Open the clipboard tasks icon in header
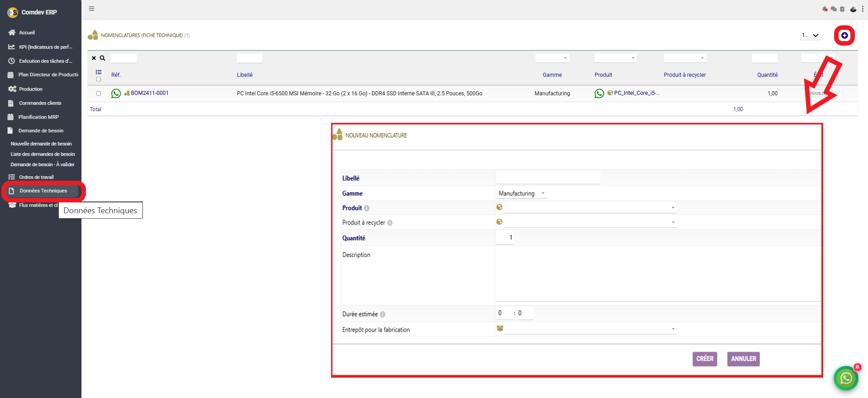This screenshot has height=398, width=868. coord(842,9)
